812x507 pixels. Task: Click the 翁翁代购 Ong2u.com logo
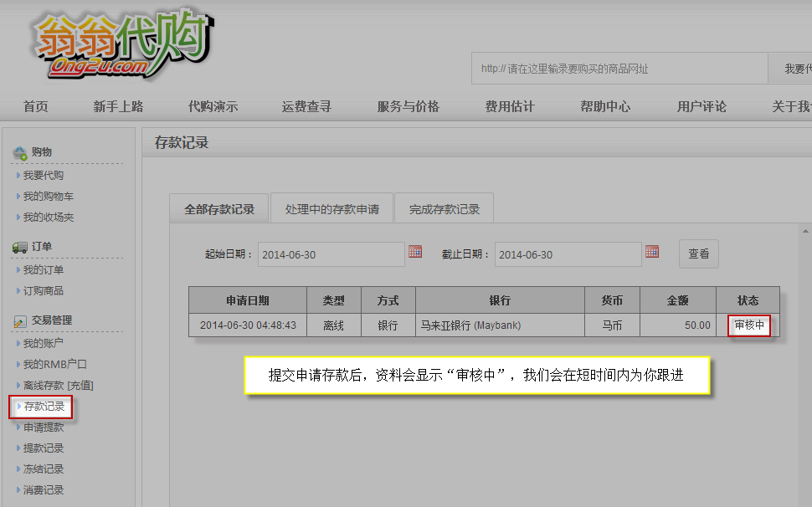[x=122, y=45]
